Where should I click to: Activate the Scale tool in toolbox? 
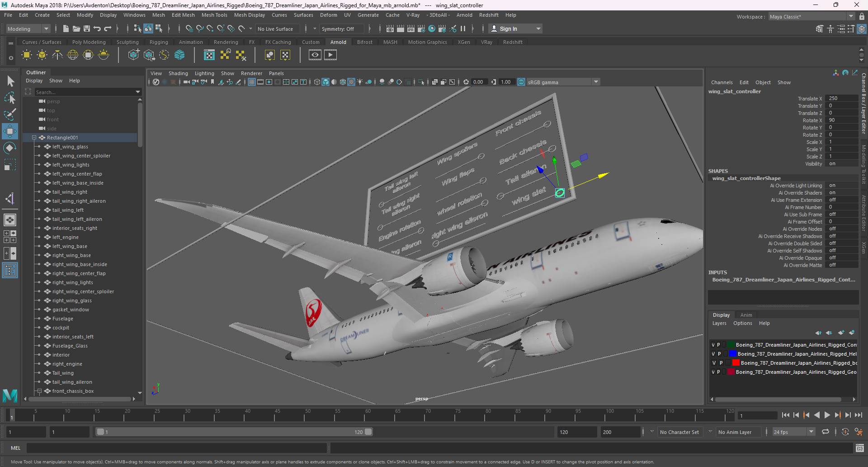(10, 165)
